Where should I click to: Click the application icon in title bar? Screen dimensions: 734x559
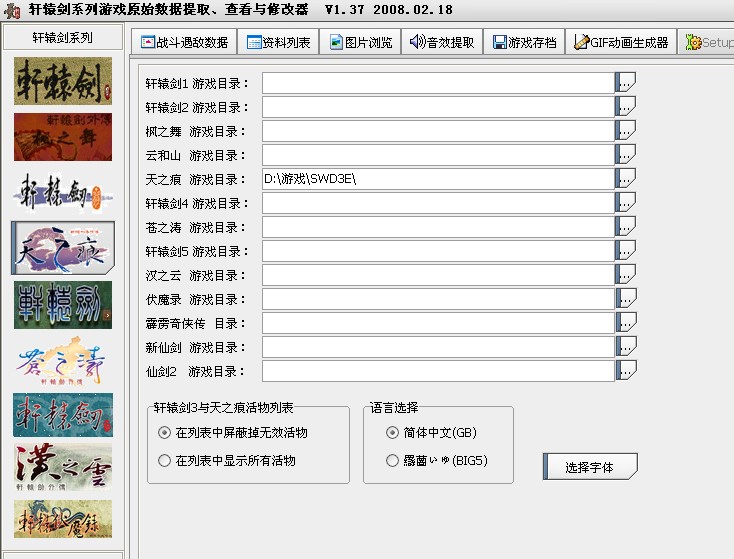13,10
